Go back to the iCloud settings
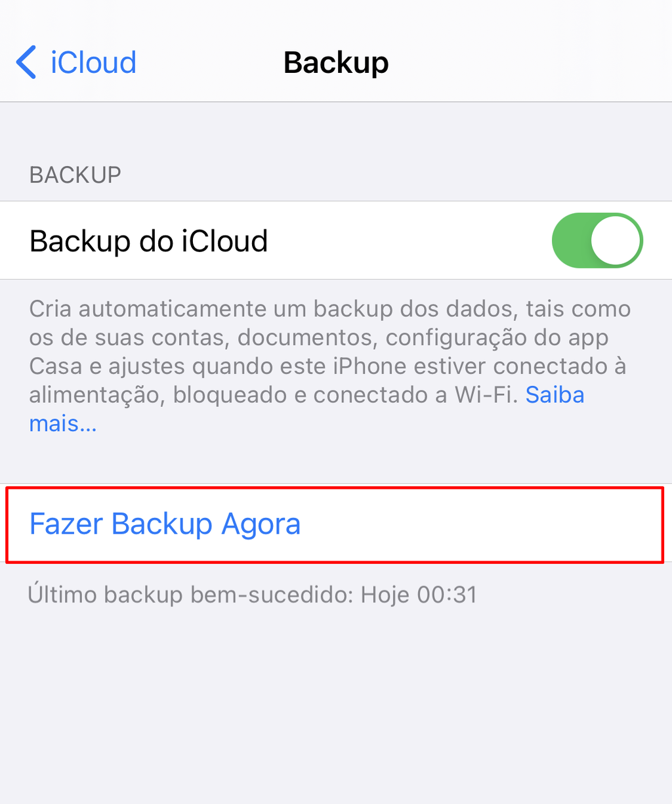Screen dimensions: 672x804 coord(76,62)
